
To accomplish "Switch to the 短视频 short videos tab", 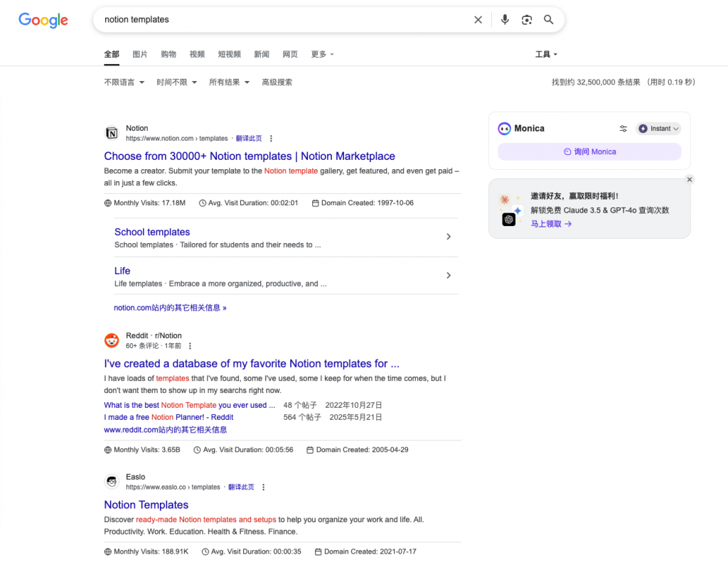I will [x=230, y=54].
